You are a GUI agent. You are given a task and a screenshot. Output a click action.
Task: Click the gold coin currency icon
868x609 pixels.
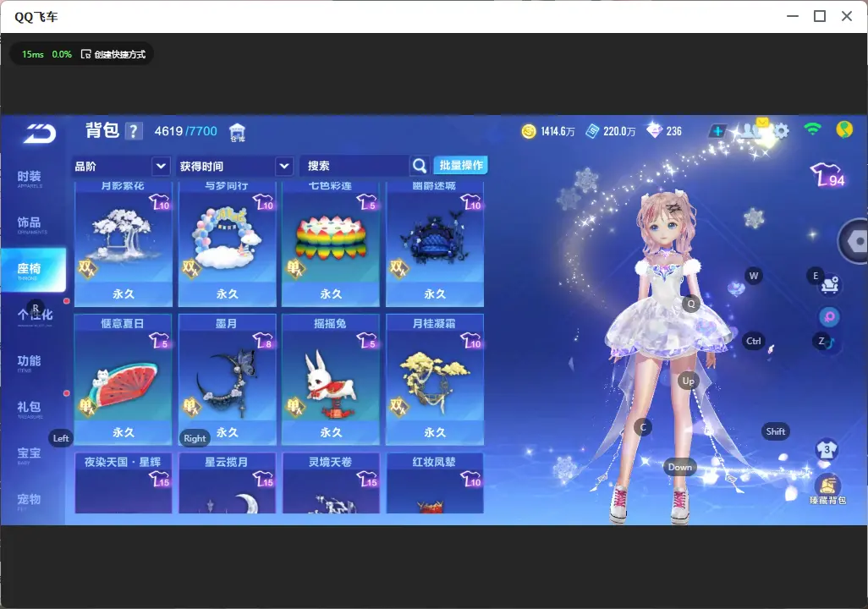(x=529, y=131)
